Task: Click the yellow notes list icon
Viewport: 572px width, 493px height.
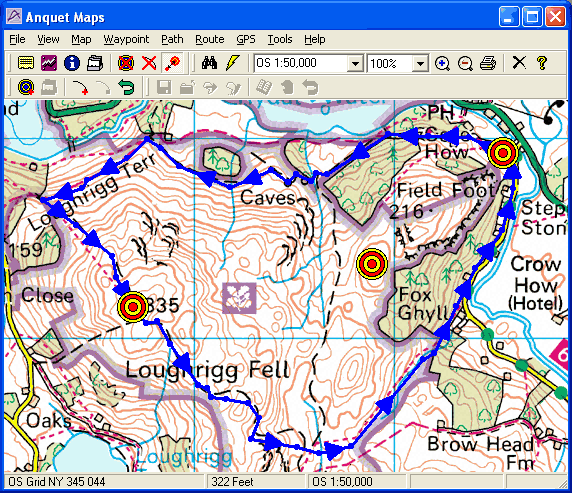Action: pos(26,63)
